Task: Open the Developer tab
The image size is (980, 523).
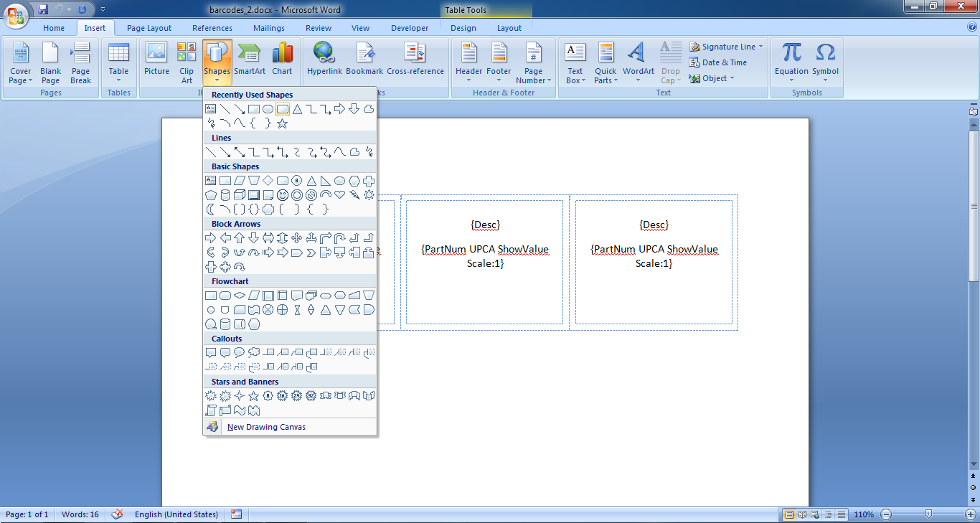Action: (410, 28)
